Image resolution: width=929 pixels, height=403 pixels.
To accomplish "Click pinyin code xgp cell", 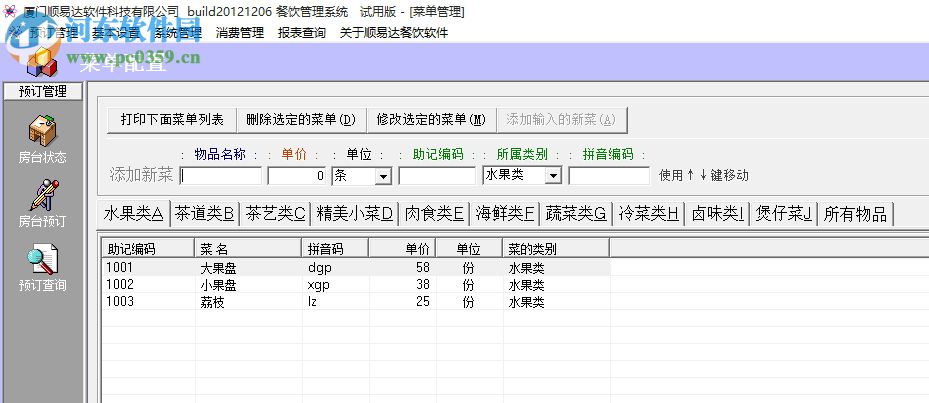I will [x=319, y=286].
